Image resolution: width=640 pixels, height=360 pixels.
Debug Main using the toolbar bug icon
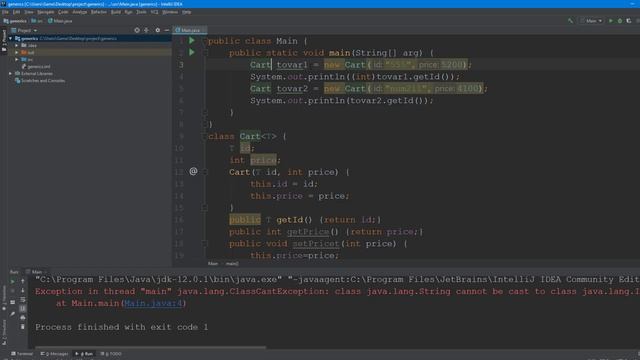pyautogui.click(x=620, y=21)
